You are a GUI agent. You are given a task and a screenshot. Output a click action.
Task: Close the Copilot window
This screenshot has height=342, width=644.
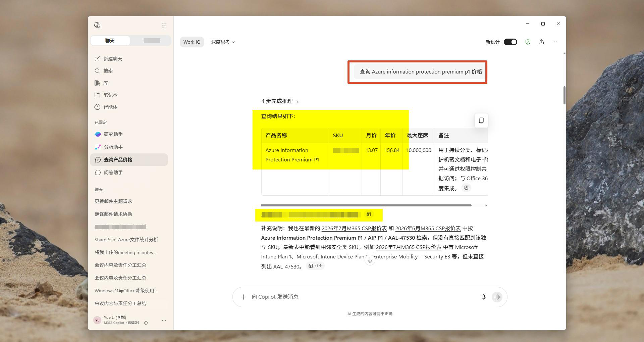click(x=558, y=24)
